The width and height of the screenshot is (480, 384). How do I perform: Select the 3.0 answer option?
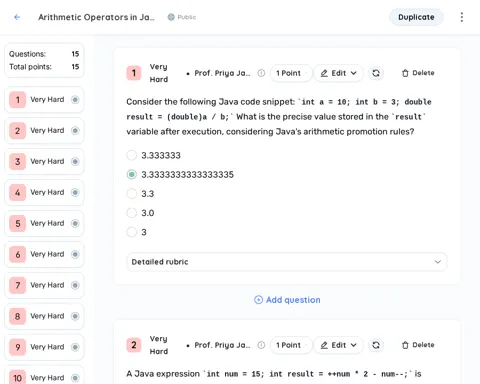click(132, 213)
